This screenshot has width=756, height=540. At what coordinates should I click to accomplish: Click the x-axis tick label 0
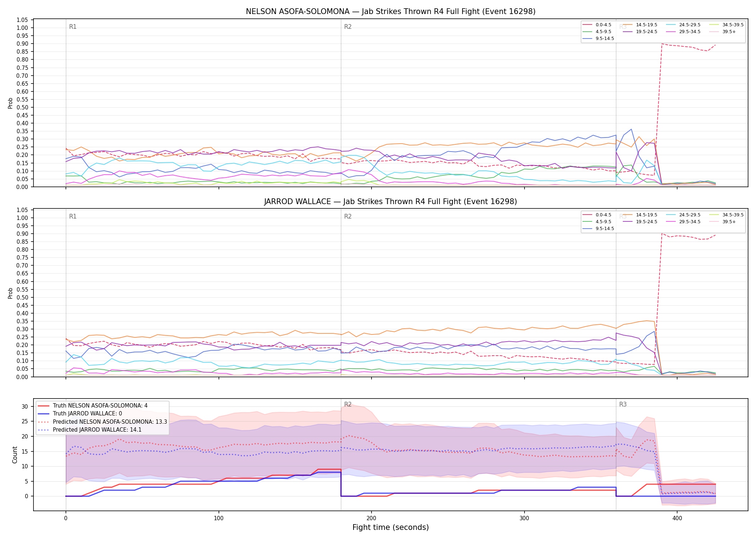tap(66, 518)
